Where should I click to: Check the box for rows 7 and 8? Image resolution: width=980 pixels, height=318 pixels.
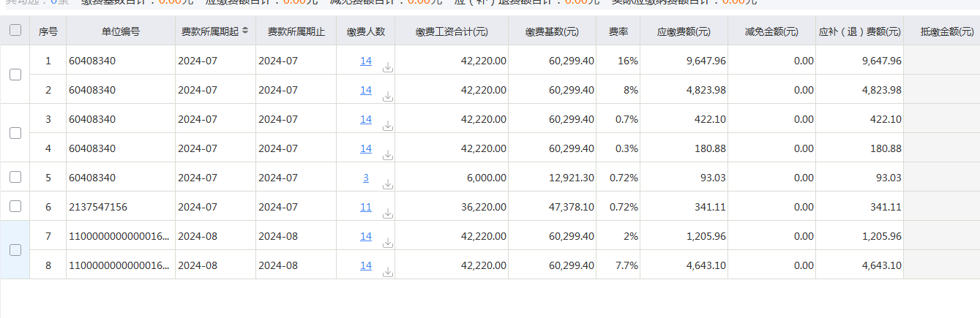pyautogui.click(x=15, y=250)
